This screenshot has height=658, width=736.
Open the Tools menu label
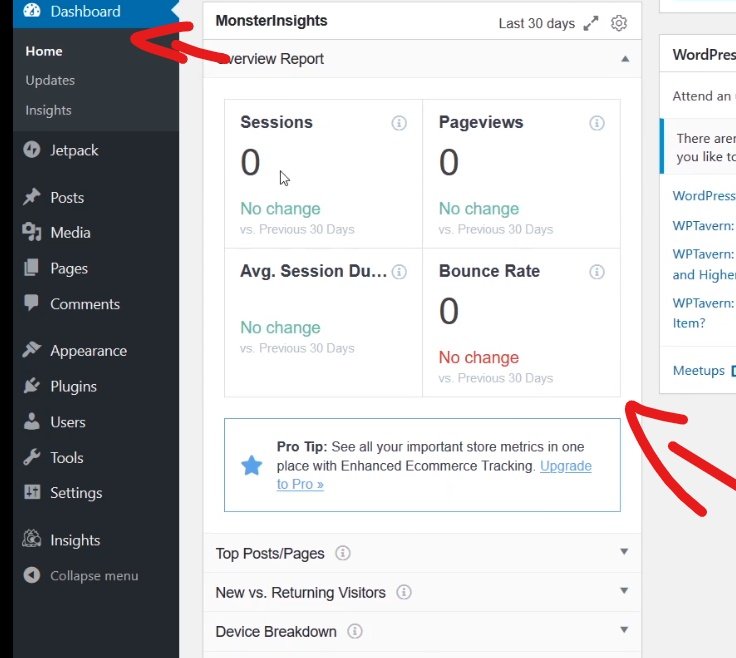coord(67,458)
